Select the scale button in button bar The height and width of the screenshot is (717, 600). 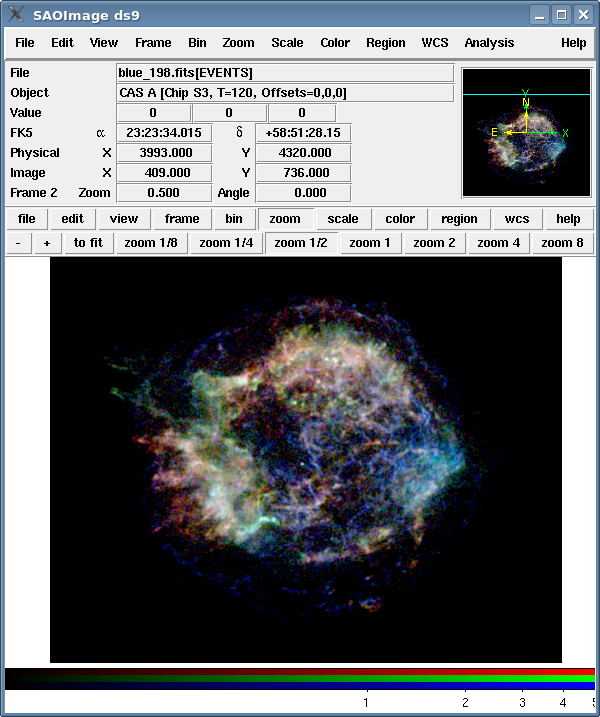coord(343,219)
